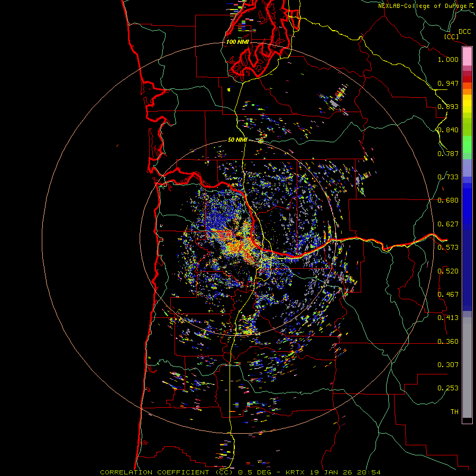Click the 0.627 scale value
The height and width of the screenshot is (476, 476).
coord(448,224)
